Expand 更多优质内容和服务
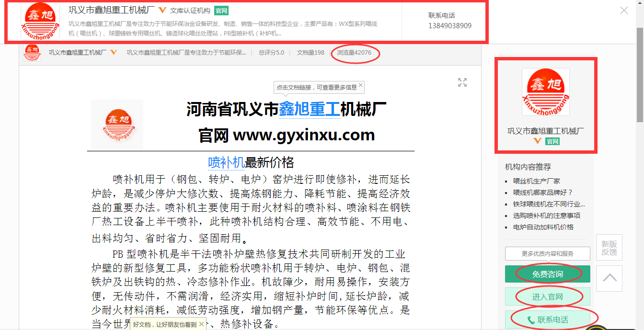The image size is (644, 330). [x=547, y=253]
